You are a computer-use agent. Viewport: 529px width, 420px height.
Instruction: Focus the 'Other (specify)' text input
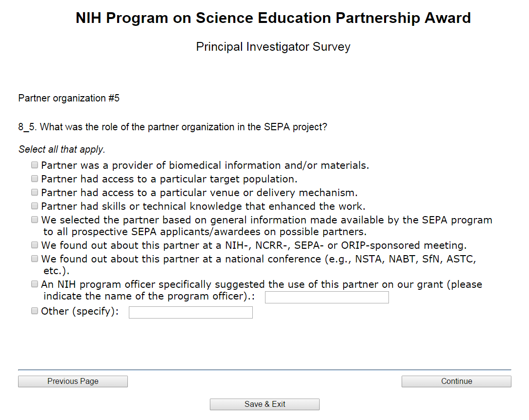190,312
